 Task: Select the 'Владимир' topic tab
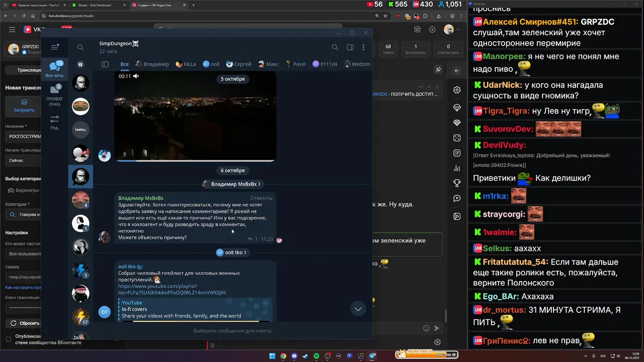[x=152, y=64]
